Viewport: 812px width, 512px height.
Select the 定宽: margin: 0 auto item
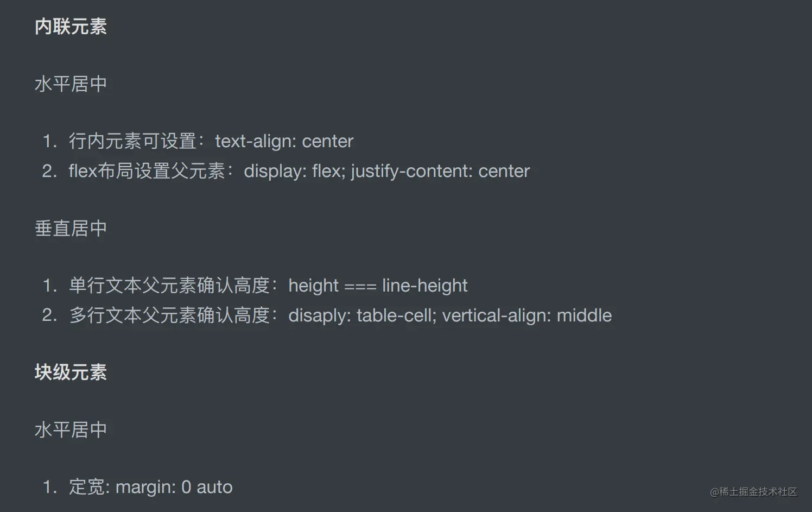pyautogui.click(x=138, y=487)
